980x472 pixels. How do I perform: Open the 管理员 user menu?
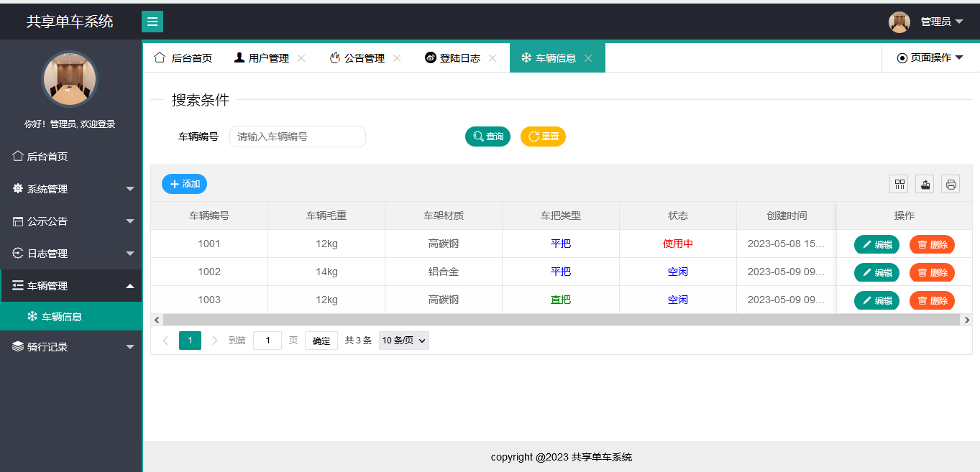(x=942, y=22)
